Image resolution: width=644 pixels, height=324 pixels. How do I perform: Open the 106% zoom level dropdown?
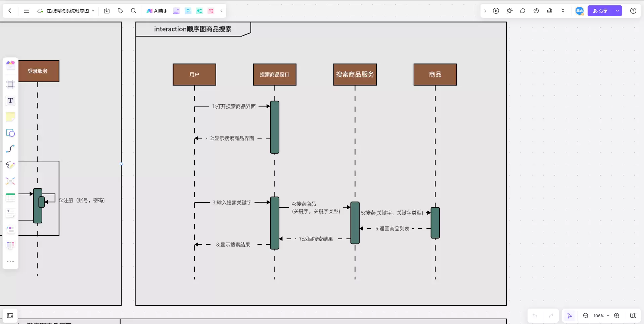pyautogui.click(x=601, y=316)
